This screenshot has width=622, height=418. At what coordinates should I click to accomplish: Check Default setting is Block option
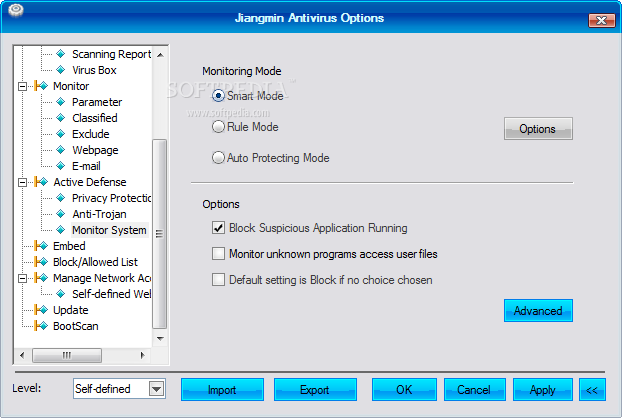coord(218,280)
